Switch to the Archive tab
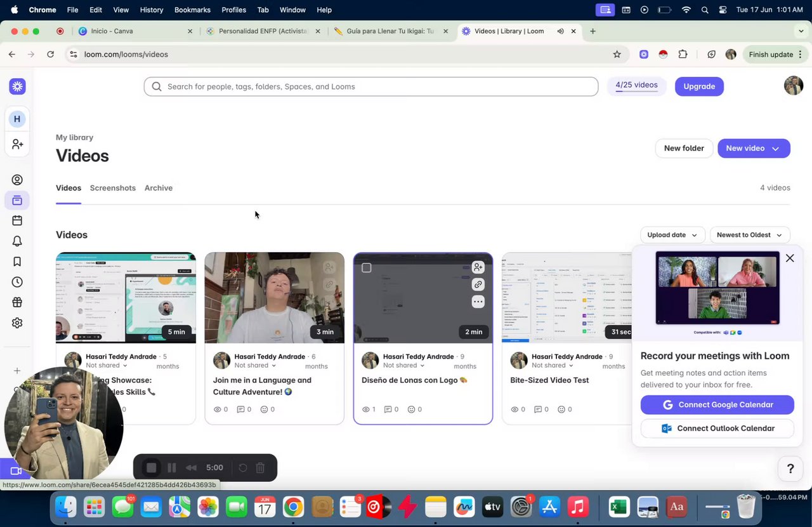812x527 pixels. [159, 188]
